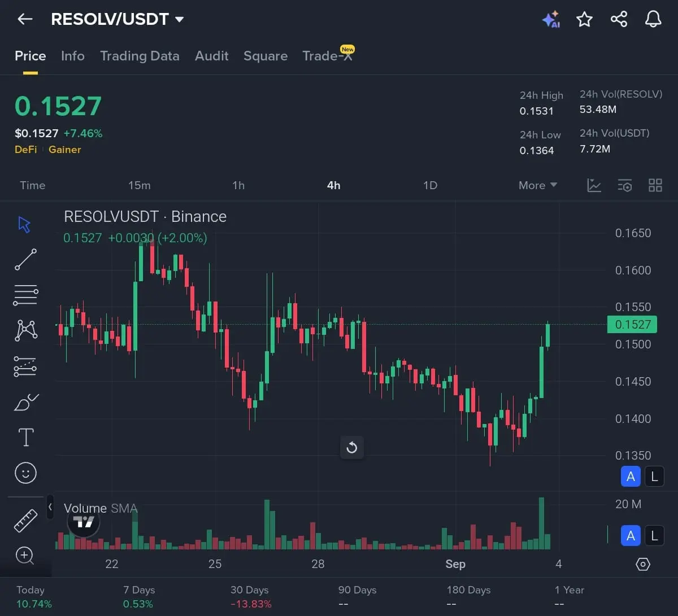Click the 24h High value 0.1531
Viewport: 678px width, 616px height.
coord(537,111)
